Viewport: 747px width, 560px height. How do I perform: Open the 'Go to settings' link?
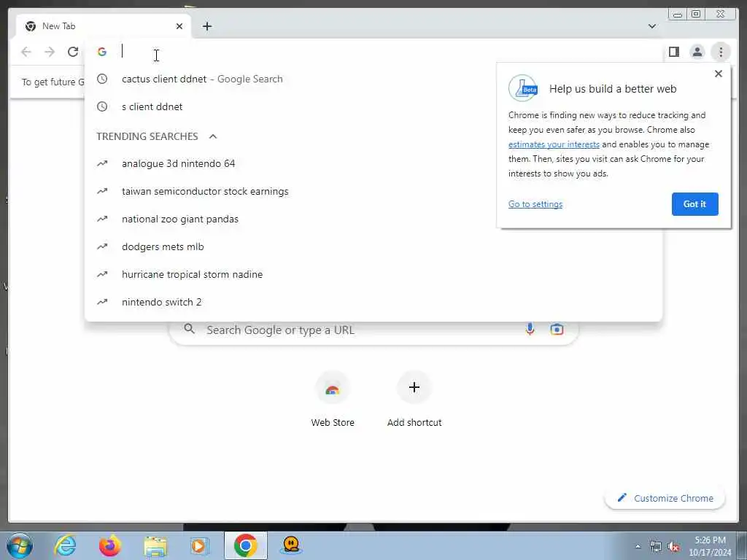535,204
